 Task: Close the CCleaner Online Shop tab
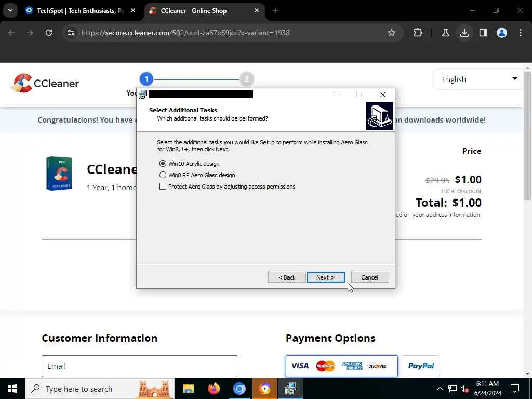[257, 11]
